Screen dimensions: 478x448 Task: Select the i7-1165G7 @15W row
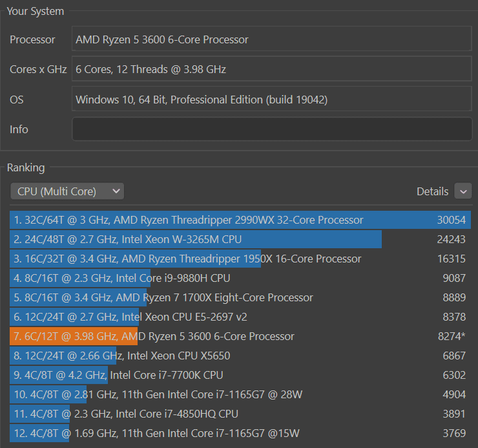pos(240,433)
